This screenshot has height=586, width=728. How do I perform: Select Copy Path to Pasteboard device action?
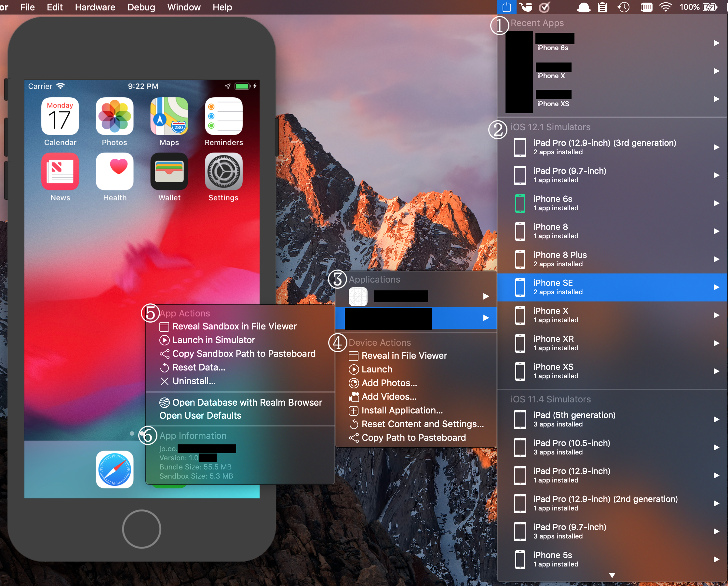(x=416, y=438)
